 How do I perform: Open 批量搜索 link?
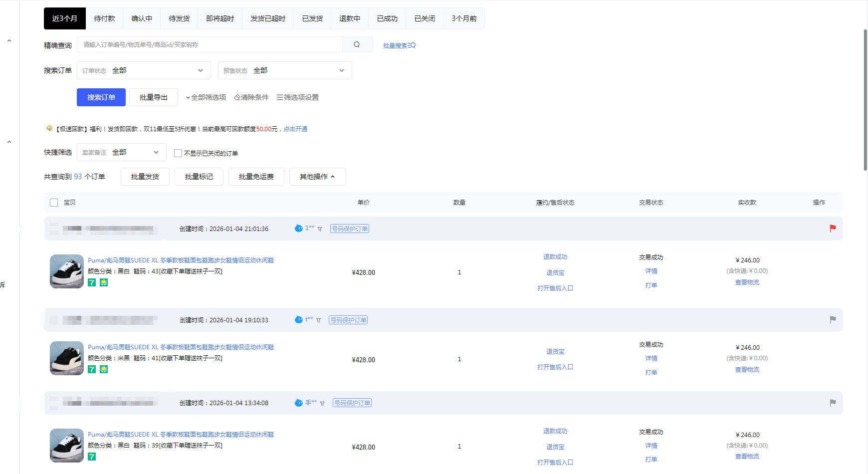(399, 45)
